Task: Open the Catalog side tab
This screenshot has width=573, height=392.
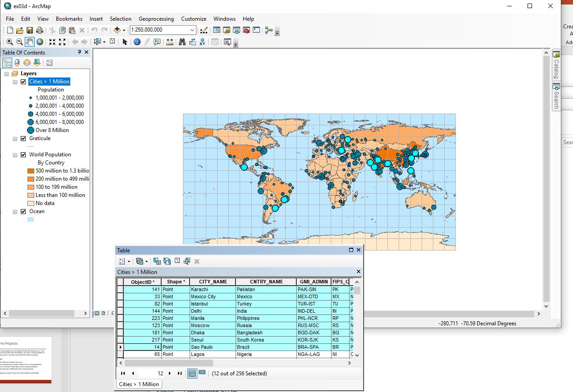Action: (556, 64)
